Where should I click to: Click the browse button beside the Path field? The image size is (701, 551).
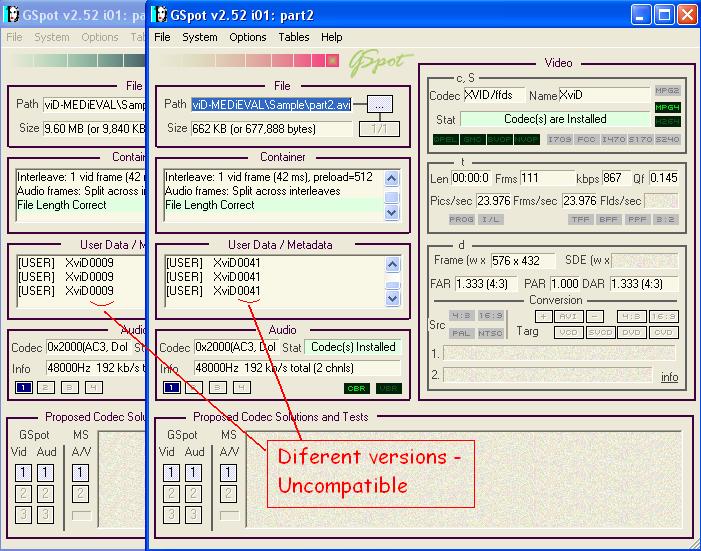[x=380, y=105]
